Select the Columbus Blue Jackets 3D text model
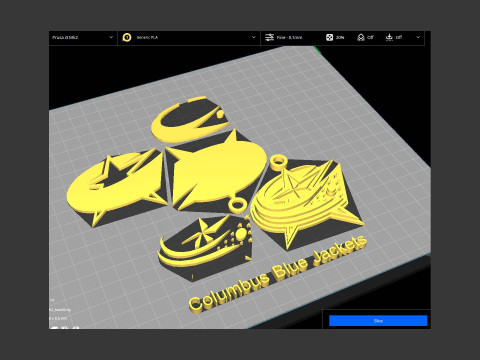Viewport: 480px width, 360px height. (x=278, y=274)
